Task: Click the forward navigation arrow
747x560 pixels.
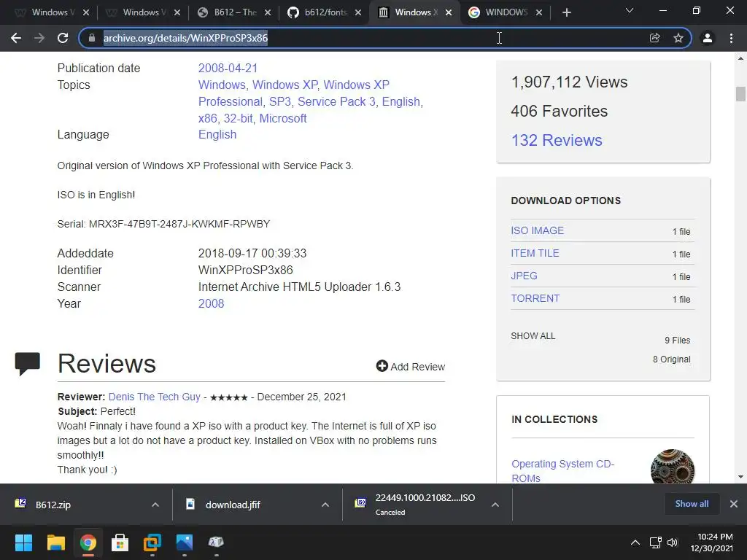Action: [39, 38]
